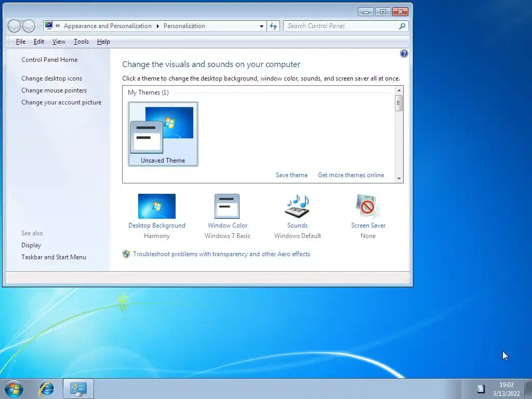Launch Internet Explorer from taskbar

[46, 389]
